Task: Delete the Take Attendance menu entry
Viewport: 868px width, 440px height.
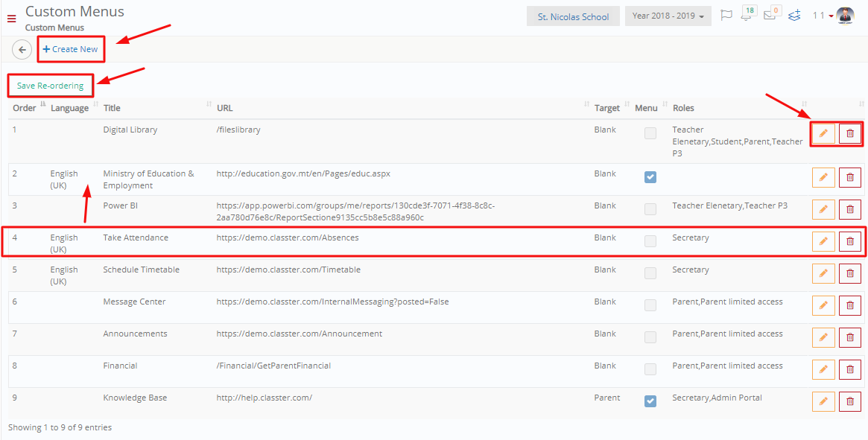Action: 849,241
